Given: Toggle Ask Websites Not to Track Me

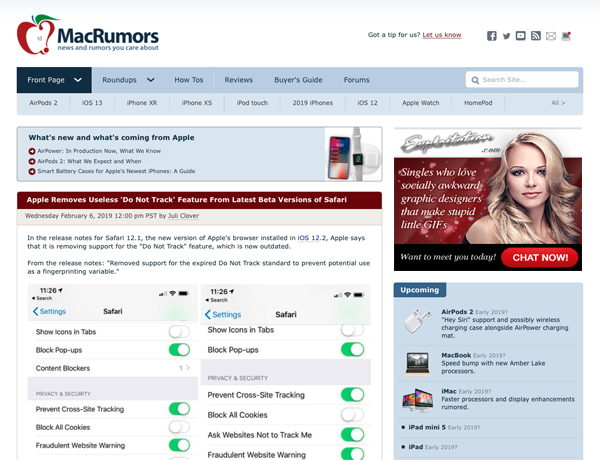Looking at the screenshot, I should (x=352, y=435).
